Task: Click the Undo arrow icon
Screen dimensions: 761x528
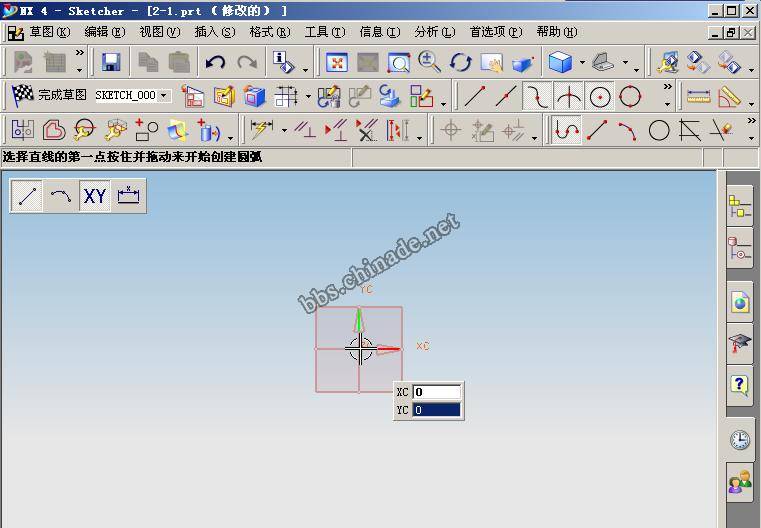Action: click(x=215, y=62)
